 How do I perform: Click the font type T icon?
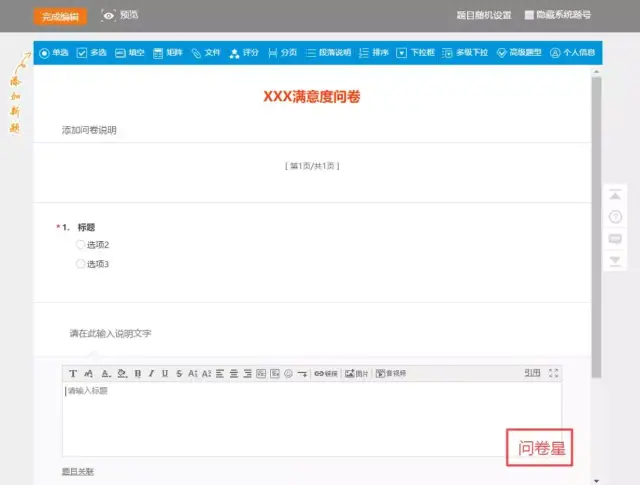click(73, 373)
